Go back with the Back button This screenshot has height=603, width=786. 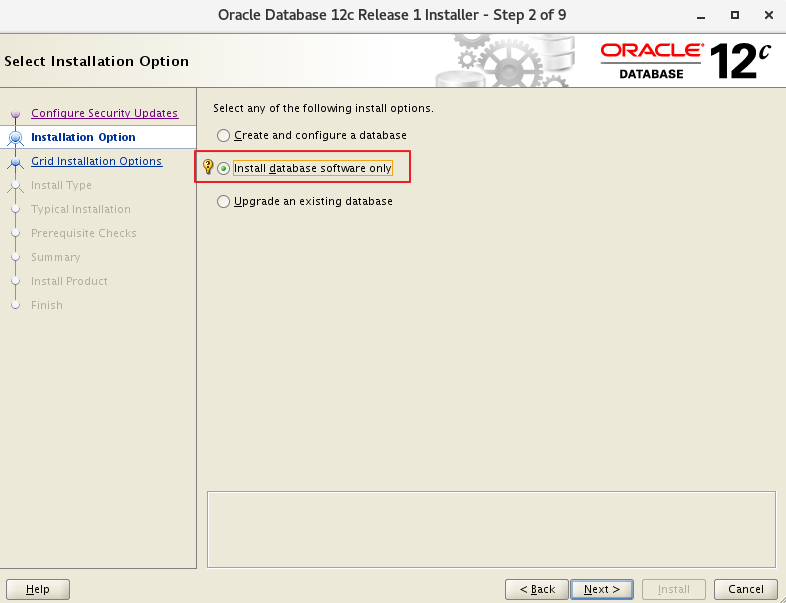coord(537,589)
